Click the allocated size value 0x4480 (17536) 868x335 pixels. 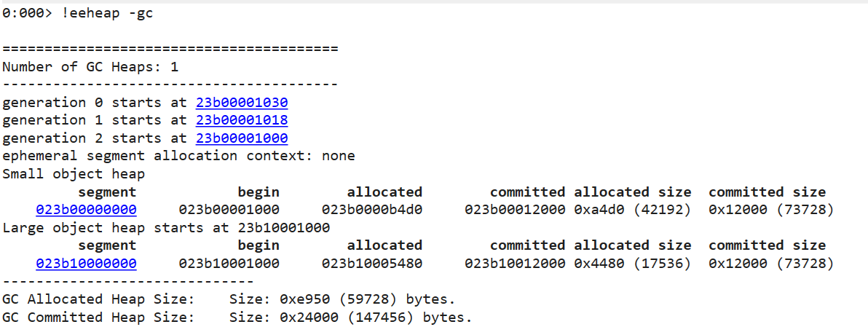(x=633, y=264)
